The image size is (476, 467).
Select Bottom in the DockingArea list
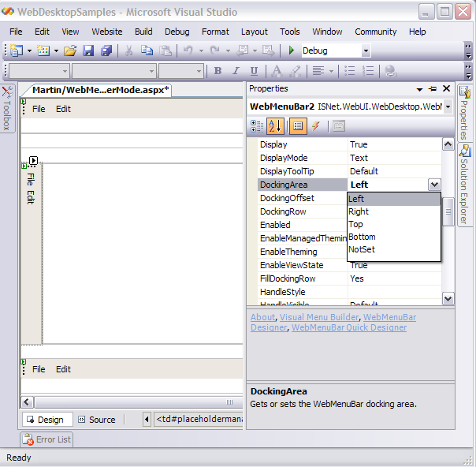tap(362, 237)
